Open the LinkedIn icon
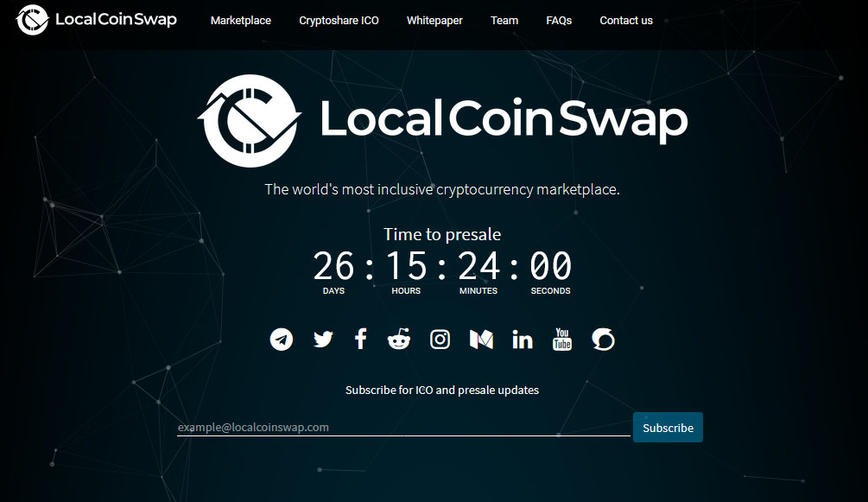Screen dimensions: 868x502 click(x=523, y=340)
